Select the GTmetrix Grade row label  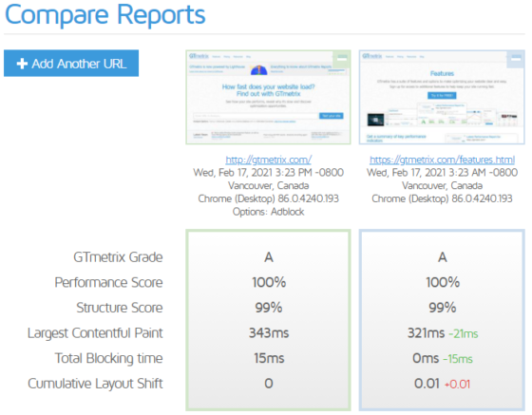118,257
